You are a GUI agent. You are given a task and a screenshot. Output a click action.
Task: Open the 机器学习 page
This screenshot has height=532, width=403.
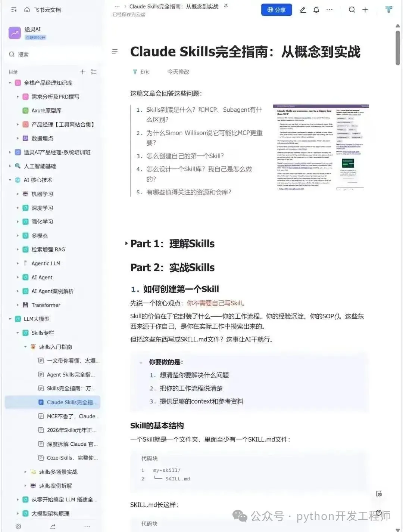tap(42, 194)
